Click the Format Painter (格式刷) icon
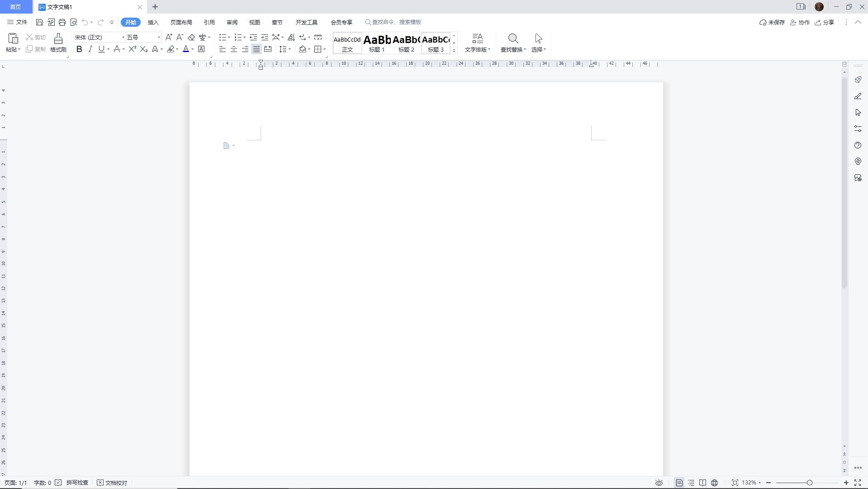The image size is (868, 489). pos(58,43)
